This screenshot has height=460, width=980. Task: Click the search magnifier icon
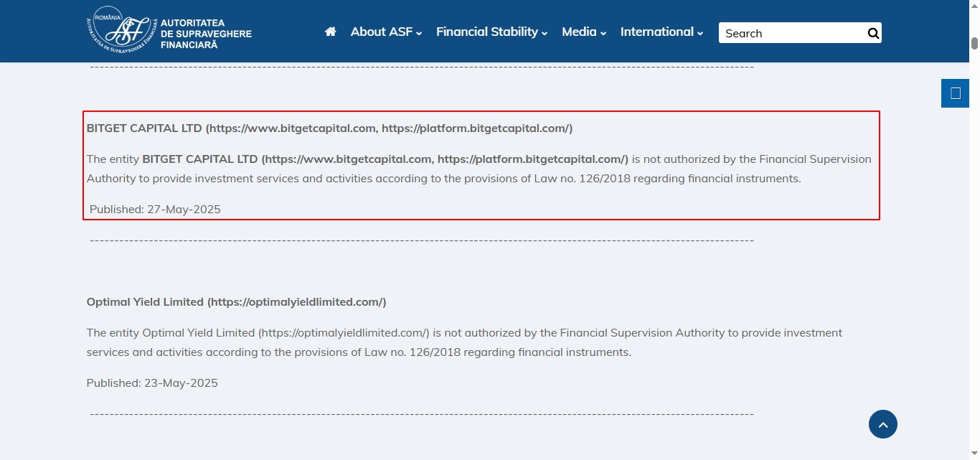[x=872, y=32]
